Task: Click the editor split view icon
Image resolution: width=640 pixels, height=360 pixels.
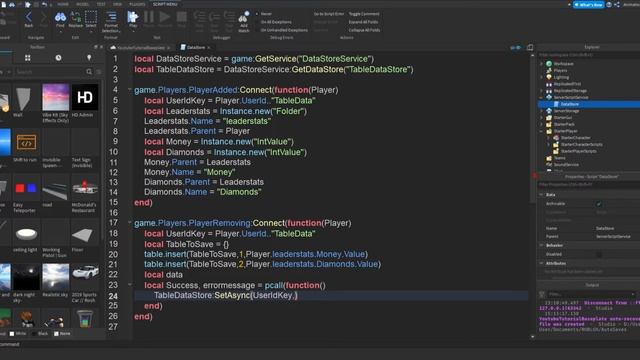Action: [x=530, y=47]
